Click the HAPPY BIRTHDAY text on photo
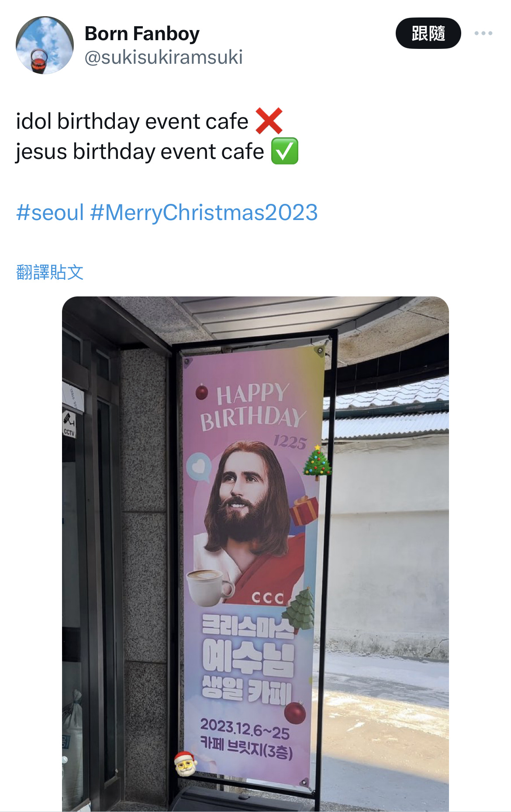 coord(252,406)
